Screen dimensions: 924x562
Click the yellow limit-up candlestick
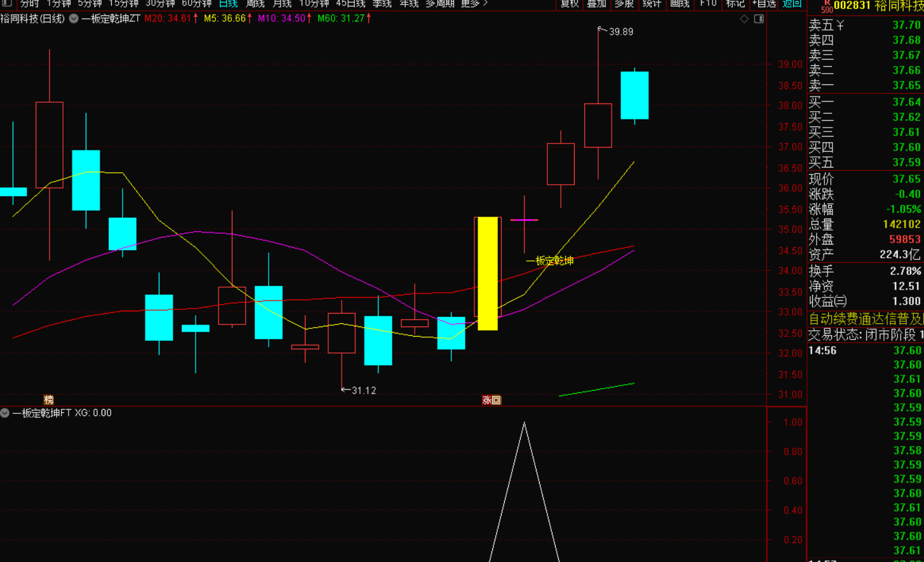tap(488, 273)
